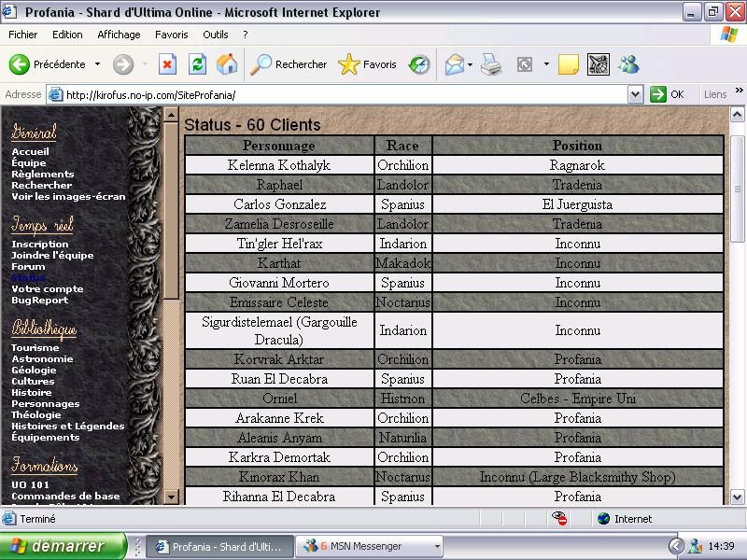
Task: Expand the Précédente history dropdown arrow
Action: point(97,64)
